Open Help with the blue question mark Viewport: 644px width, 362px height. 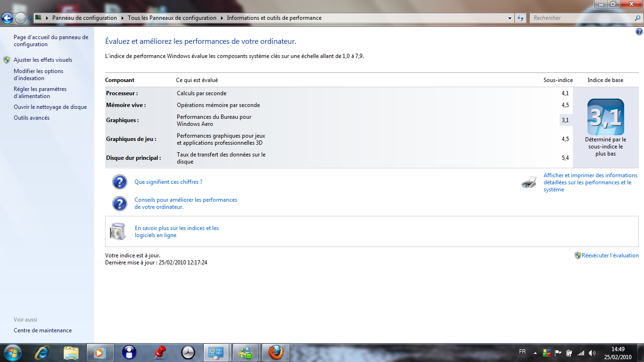click(639, 32)
